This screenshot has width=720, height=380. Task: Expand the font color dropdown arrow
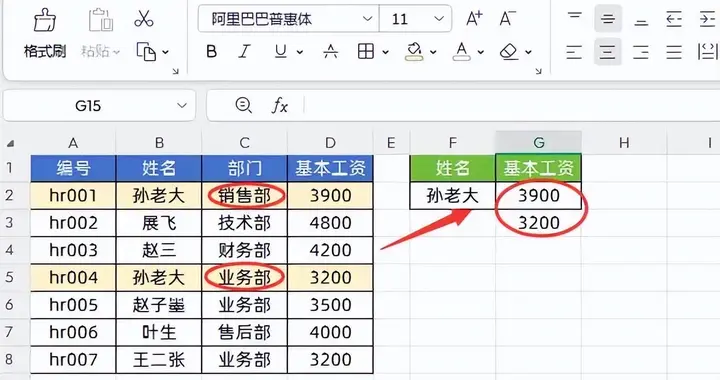click(481, 52)
